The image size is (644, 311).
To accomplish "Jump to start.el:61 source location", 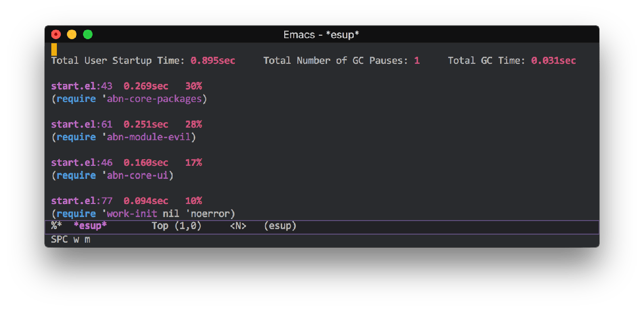I will coord(82,124).
